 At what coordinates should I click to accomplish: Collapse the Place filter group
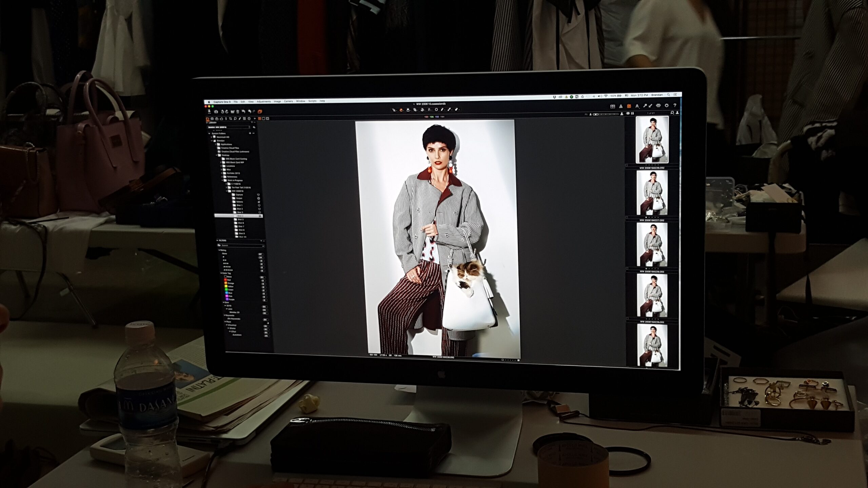pos(225,322)
